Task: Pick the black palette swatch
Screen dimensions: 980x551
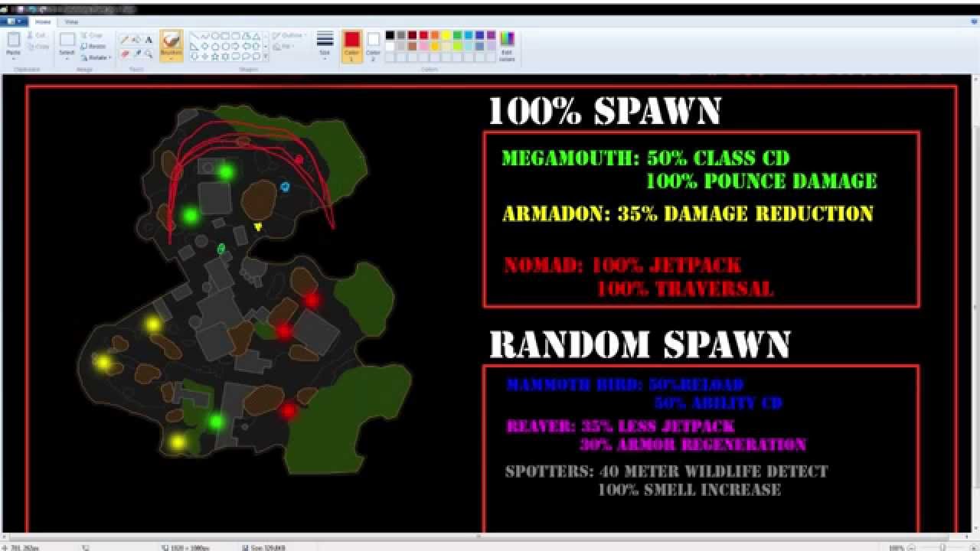Action: pyautogui.click(x=390, y=35)
